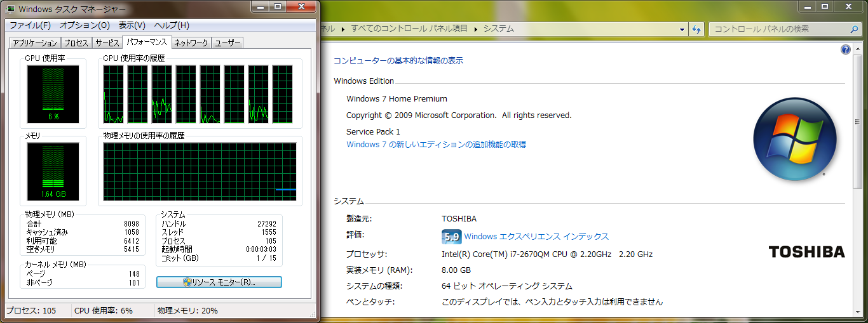
Task: Click the last CPU core history graph
Action: (282, 94)
